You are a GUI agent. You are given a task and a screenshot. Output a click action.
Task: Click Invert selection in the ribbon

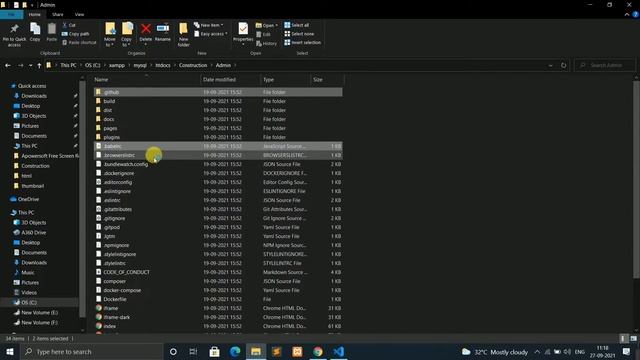[x=302, y=42]
